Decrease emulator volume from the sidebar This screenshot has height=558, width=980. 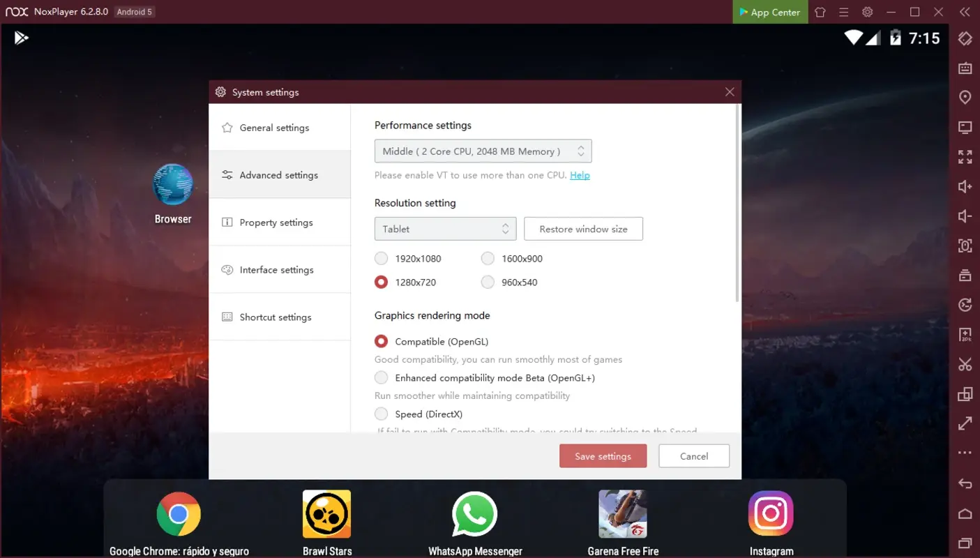pos(965,216)
